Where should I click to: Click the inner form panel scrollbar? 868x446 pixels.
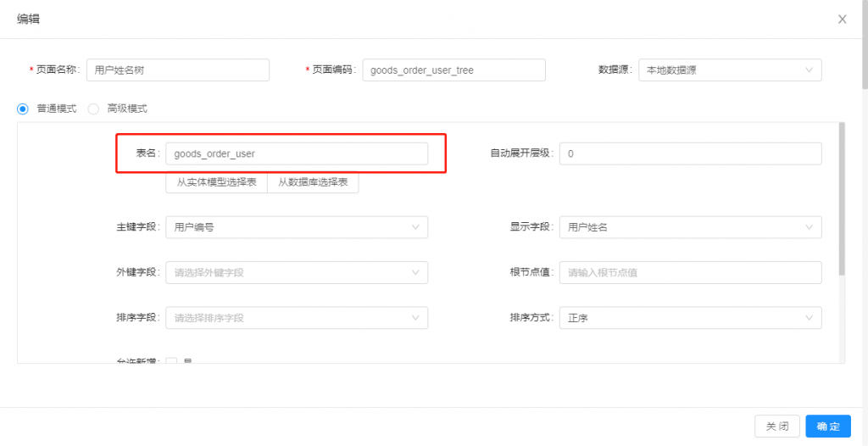pyautogui.click(x=841, y=199)
